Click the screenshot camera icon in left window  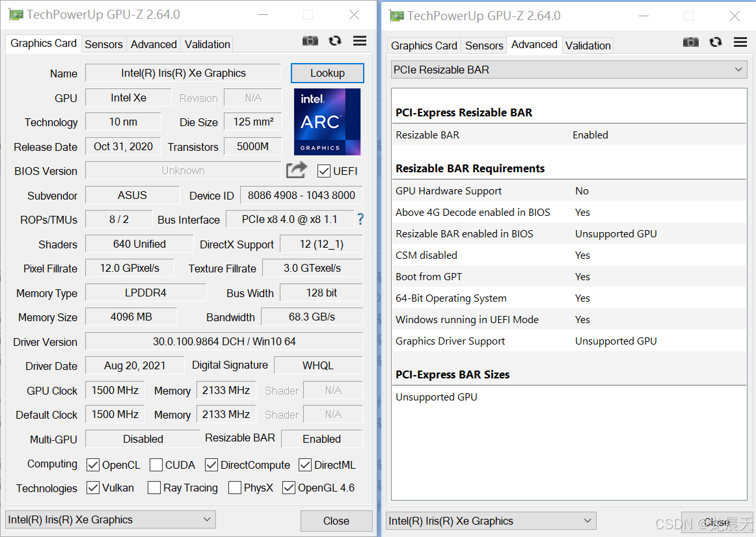click(x=310, y=41)
